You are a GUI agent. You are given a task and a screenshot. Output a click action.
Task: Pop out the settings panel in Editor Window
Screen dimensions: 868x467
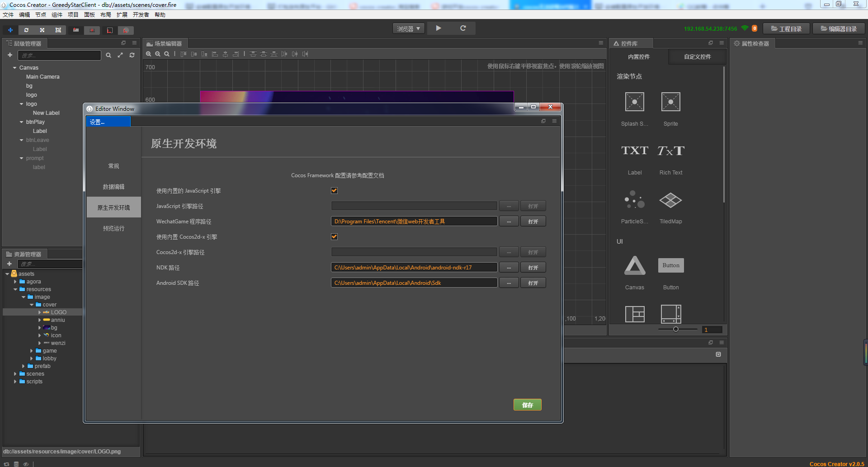(x=543, y=121)
